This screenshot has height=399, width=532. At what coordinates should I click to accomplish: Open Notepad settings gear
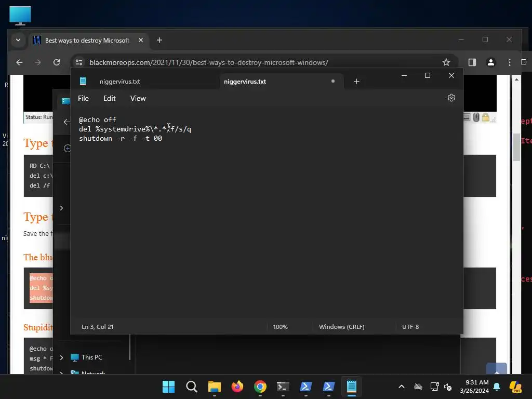click(451, 98)
